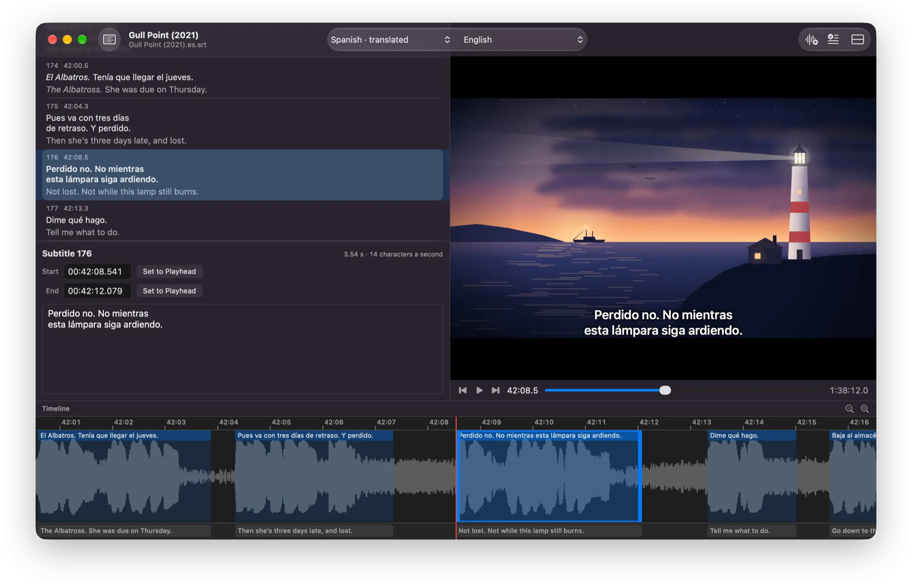Toggle the audio waveform timeline icon
The height and width of the screenshot is (588, 912).
[811, 39]
